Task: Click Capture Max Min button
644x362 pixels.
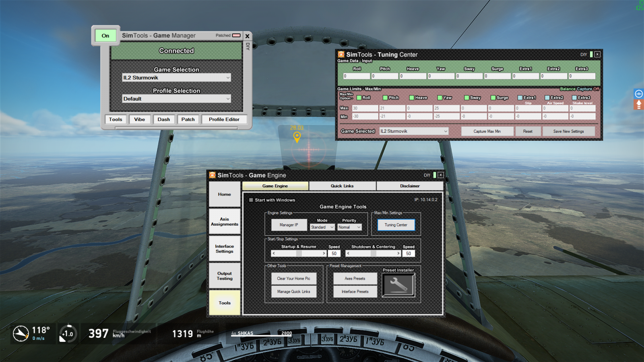Action: (487, 131)
